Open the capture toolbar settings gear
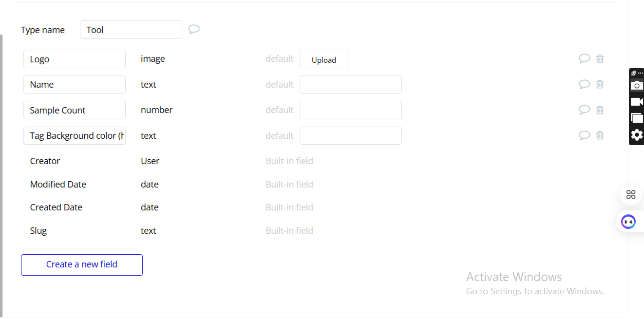This screenshot has height=319, width=644. click(x=637, y=135)
